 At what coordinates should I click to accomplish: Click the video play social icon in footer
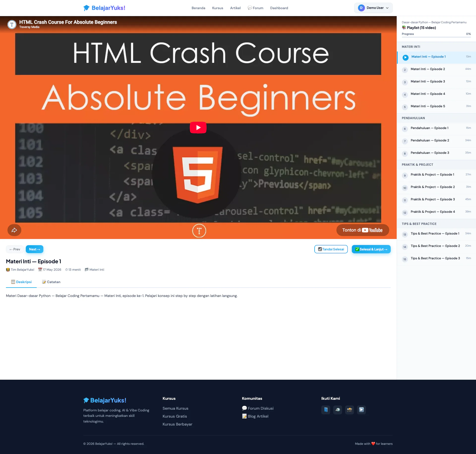coord(361,410)
